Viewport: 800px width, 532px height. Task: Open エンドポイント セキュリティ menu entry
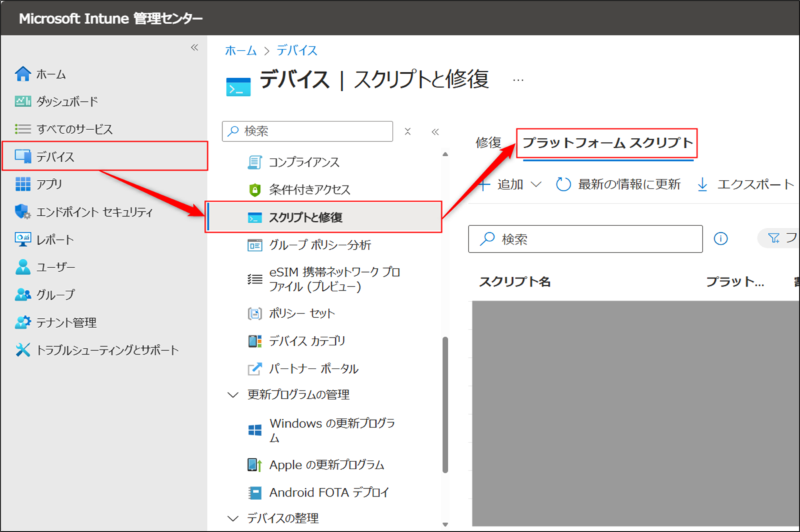click(x=95, y=212)
